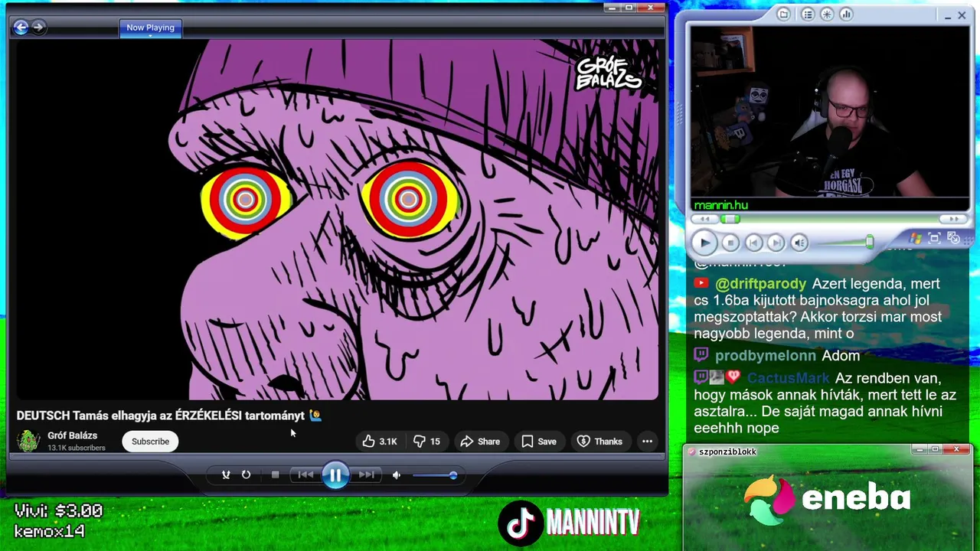Click the Twitch icon beside prodbymelonn
Image resolution: width=980 pixels, height=551 pixels.
(701, 355)
